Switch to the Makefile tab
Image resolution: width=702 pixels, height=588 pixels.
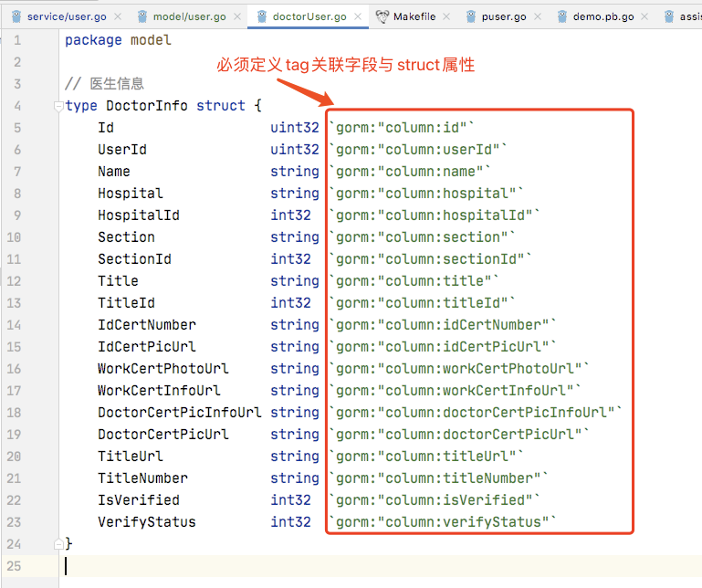coord(414,16)
